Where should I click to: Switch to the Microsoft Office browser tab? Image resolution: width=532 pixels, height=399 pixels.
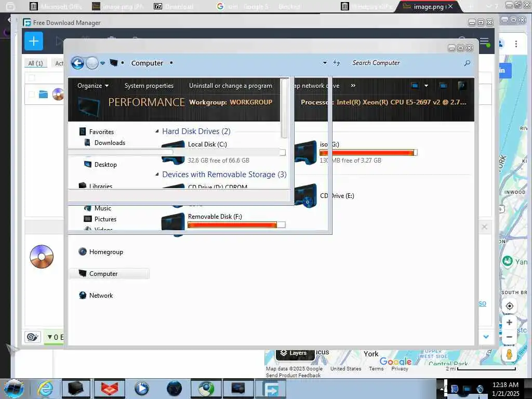click(x=56, y=6)
